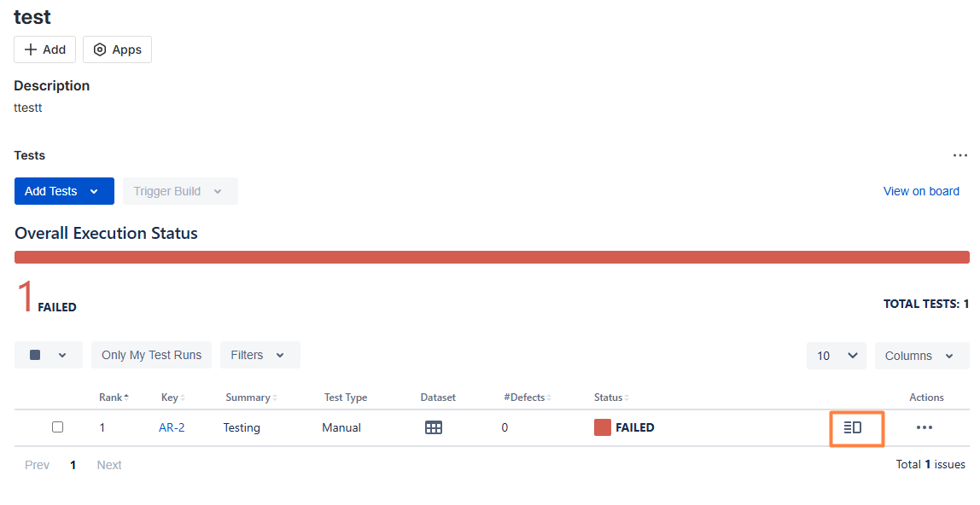Image resolution: width=980 pixels, height=505 pixels.
Task: Open the row actions three-dot menu
Action: click(x=925, y=427)
